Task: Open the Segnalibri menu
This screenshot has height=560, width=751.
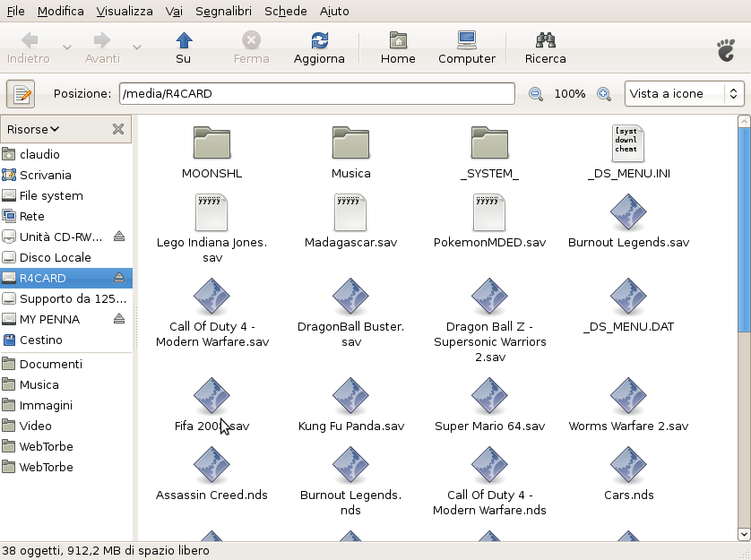Action: coord(223,11)
